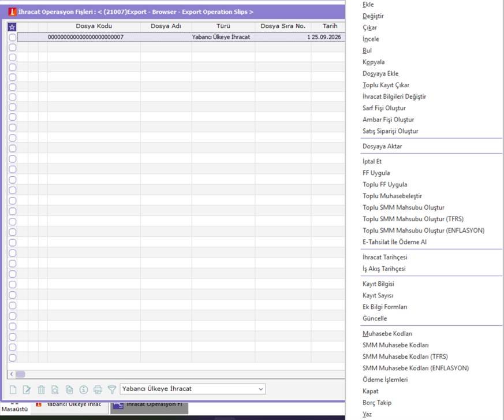
Task: Open the export type dropdown below the grid
Action: [x=192, y=389]
